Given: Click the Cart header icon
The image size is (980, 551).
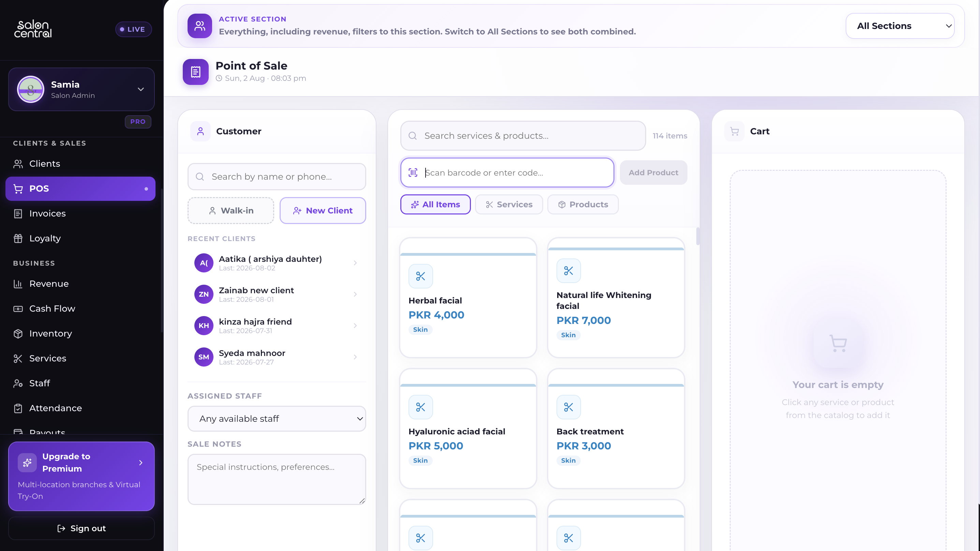Looking at the screenshot, I should 734,131.
